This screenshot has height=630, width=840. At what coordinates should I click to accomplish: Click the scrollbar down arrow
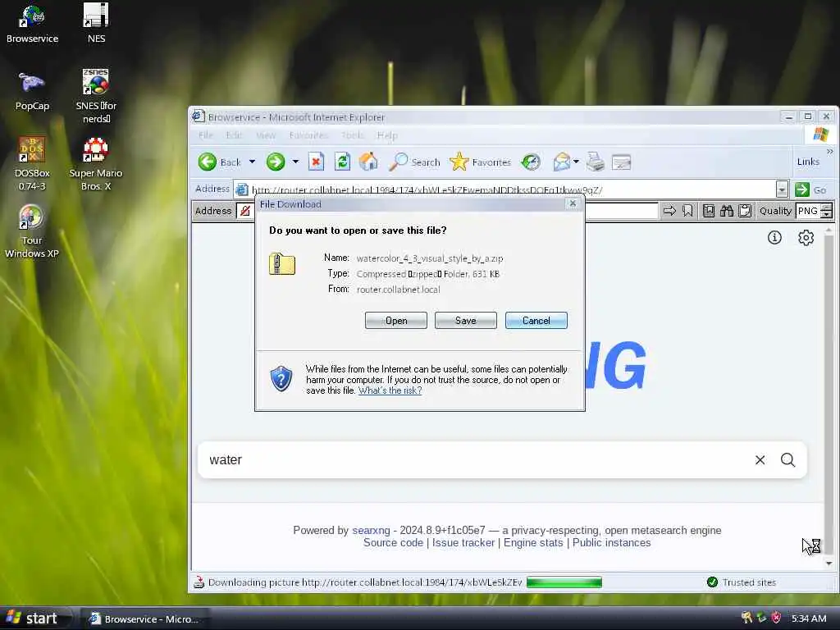click(829, 563)
